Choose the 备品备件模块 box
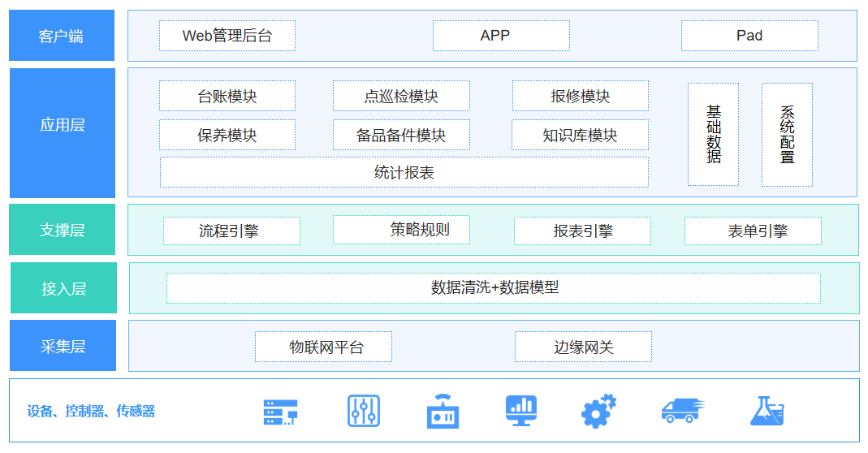868x453 pixels. [401, 135]
